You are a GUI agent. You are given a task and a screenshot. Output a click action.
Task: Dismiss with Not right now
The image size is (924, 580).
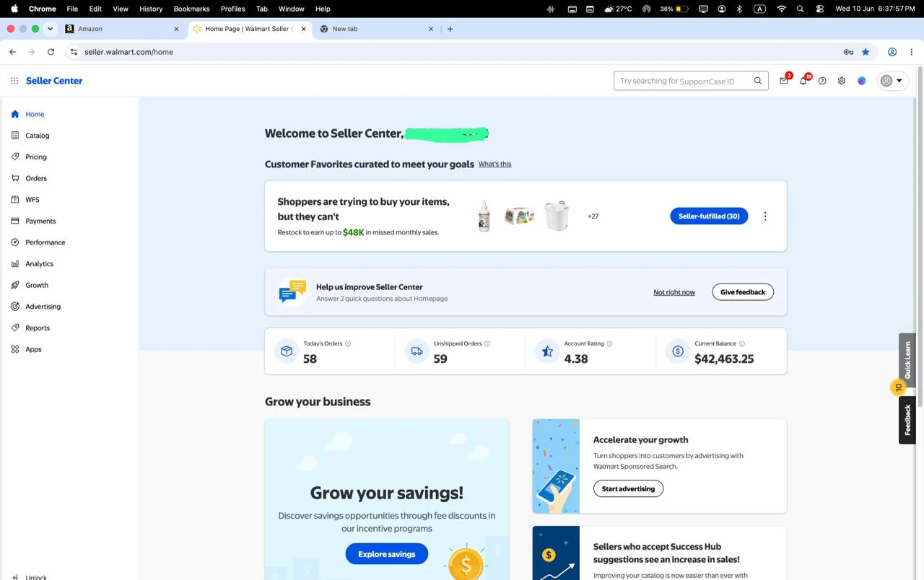(674, 292)
